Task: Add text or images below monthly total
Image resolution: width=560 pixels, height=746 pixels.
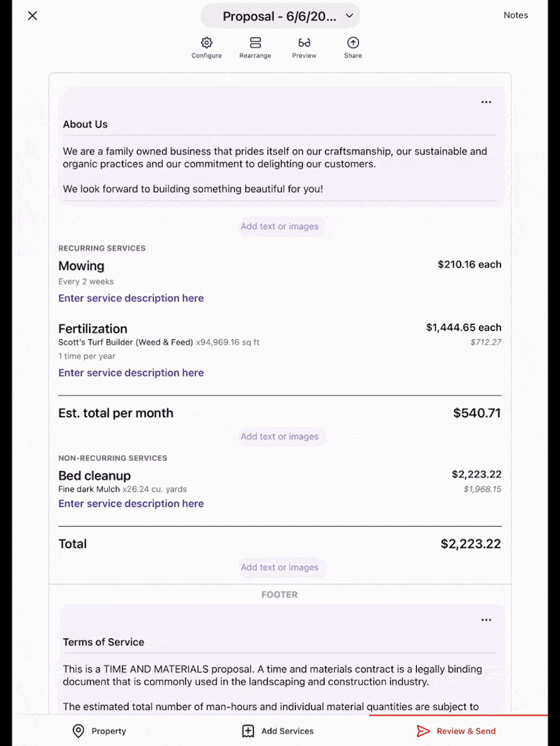Action: coord(280,436)
